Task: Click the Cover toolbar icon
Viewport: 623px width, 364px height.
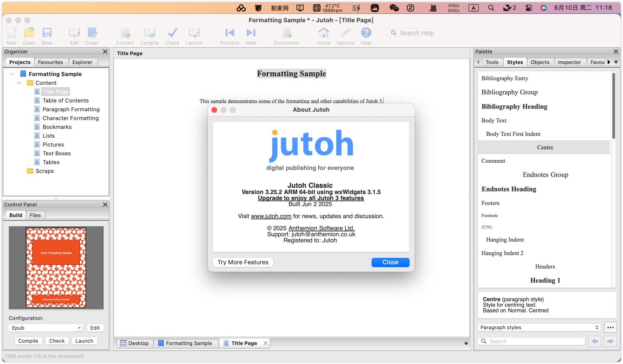Action: pyautogui.click(x=92, y=33)
